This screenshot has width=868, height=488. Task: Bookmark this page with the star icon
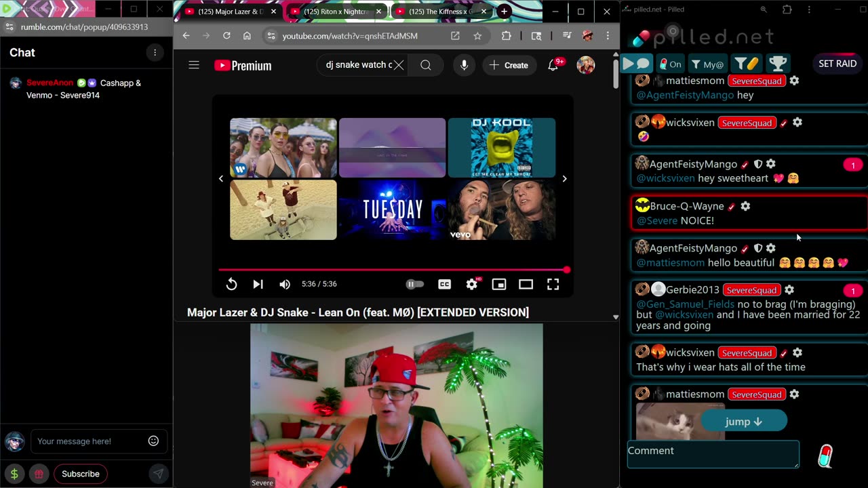pyautogui.click(x=477, y=36)
